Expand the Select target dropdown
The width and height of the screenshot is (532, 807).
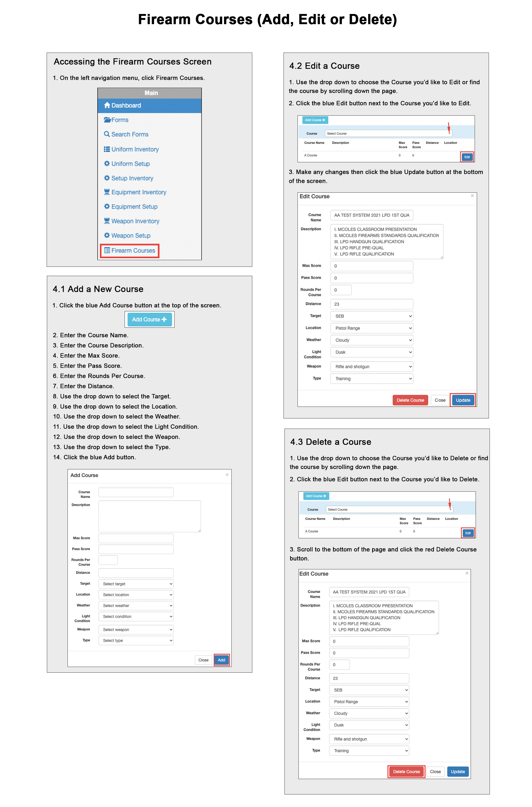(x=136, y=584)
